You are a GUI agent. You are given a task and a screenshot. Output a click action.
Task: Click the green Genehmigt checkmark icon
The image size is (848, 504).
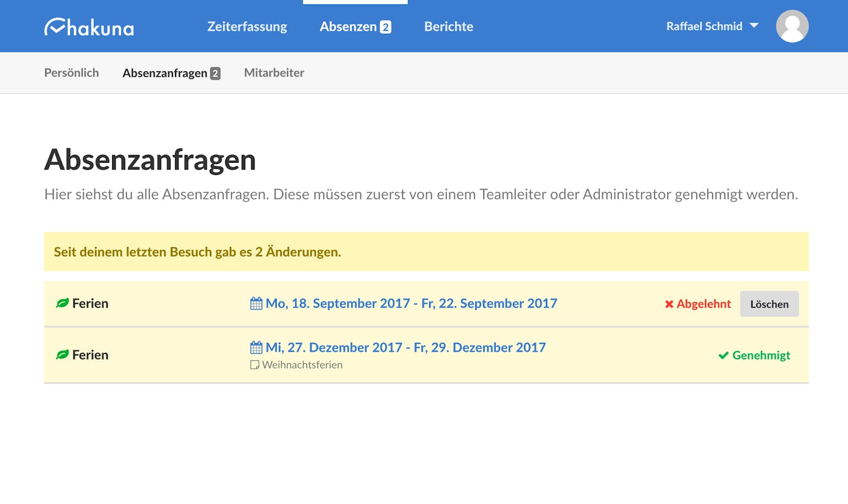coord(723,356)
